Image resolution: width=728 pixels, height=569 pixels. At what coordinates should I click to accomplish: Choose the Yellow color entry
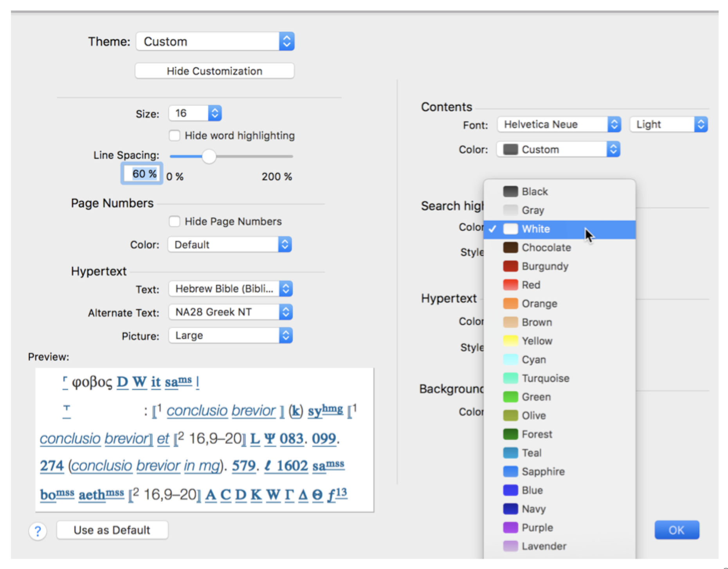pos(537,341)
